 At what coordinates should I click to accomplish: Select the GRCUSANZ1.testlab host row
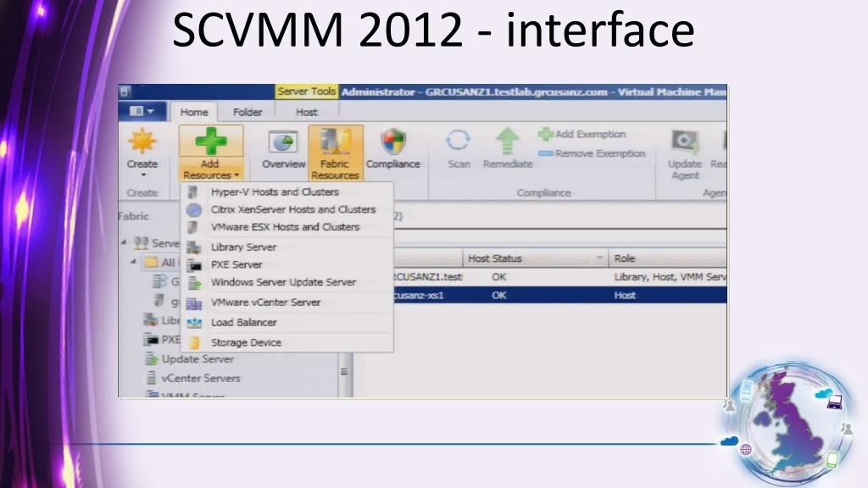point(559,277)
